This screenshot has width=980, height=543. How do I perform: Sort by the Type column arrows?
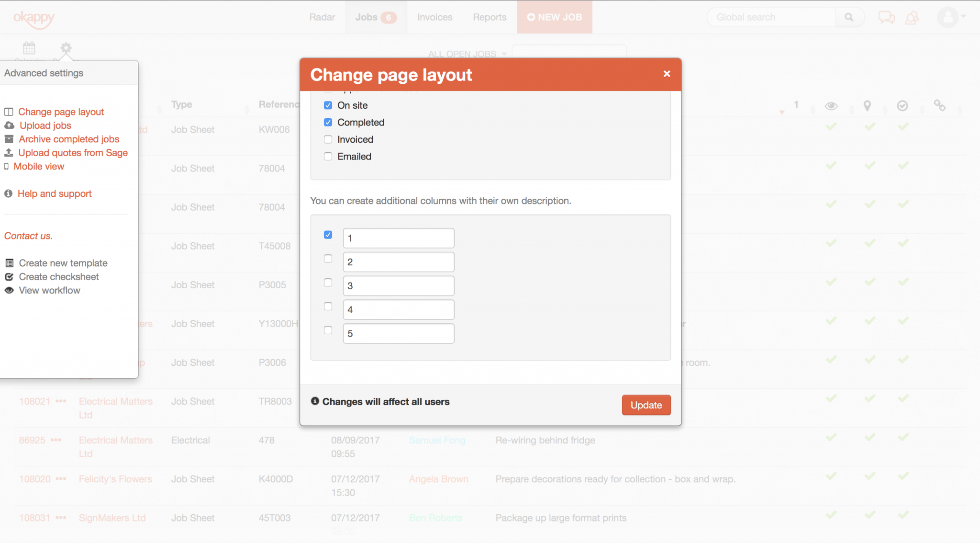tap(247, 110)
